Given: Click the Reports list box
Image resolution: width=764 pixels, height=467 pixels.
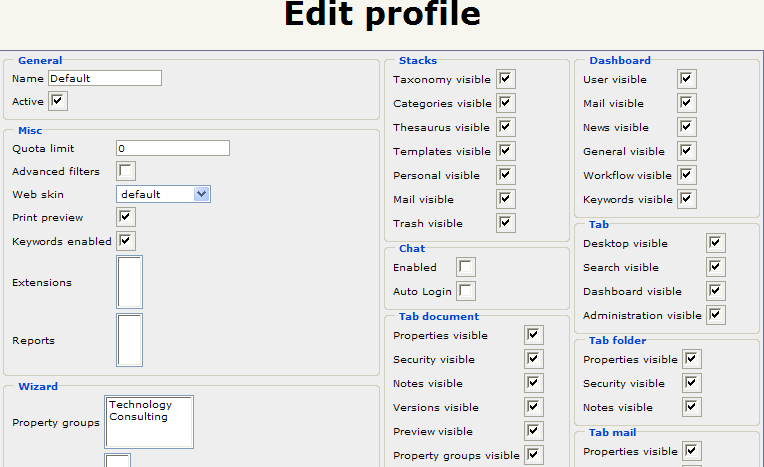Looking at the screenshot, I should [130, 340].
